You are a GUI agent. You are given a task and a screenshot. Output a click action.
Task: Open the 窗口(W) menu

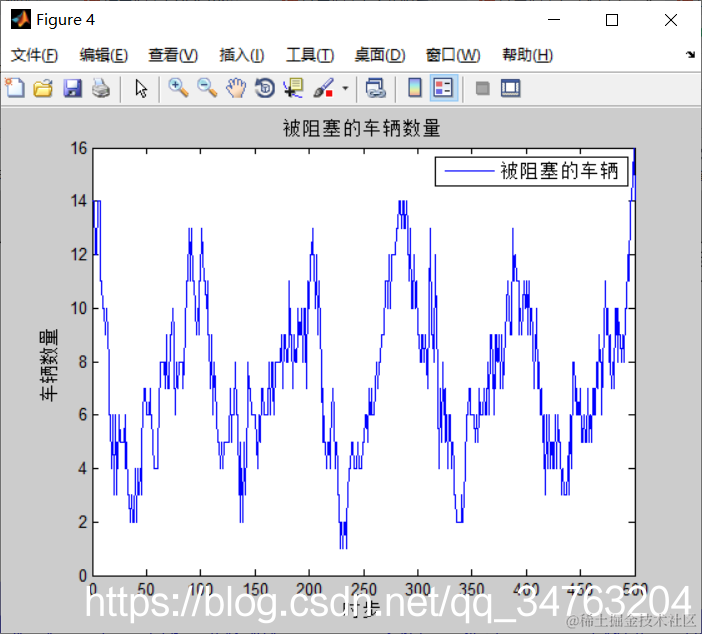453,55
